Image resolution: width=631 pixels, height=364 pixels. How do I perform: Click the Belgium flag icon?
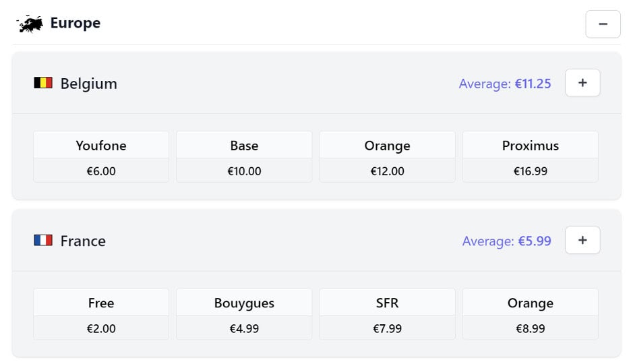(x=43, y=83)
